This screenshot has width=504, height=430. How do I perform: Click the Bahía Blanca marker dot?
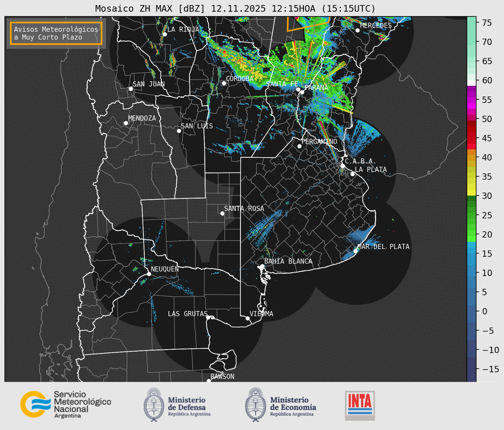coord(262,266)
